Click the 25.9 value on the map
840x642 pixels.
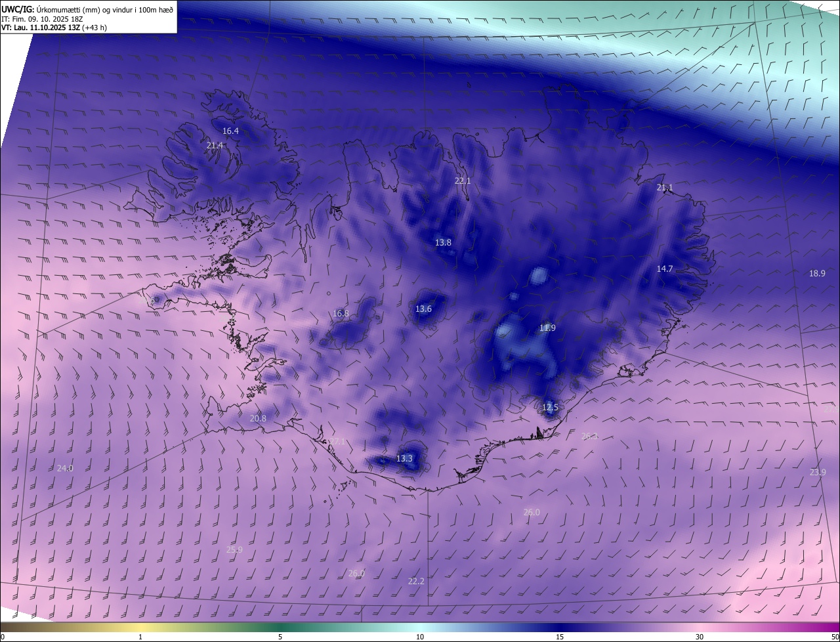pos(234,550)
